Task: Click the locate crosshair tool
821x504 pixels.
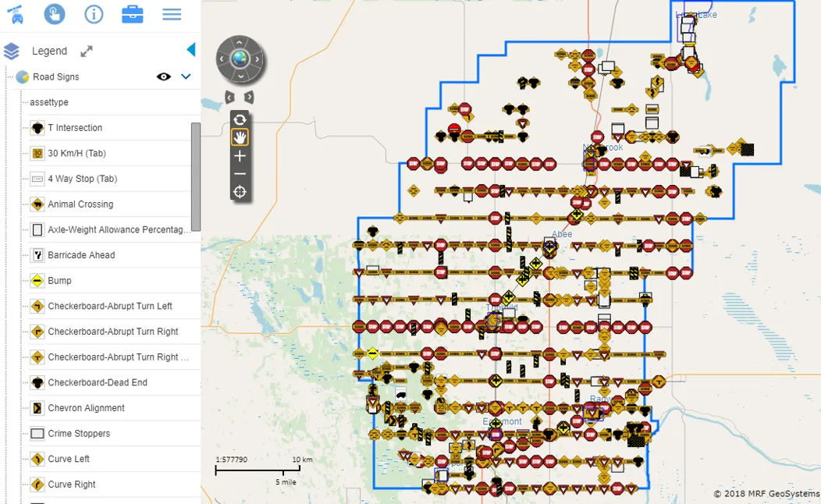Action: pos(240,192)
